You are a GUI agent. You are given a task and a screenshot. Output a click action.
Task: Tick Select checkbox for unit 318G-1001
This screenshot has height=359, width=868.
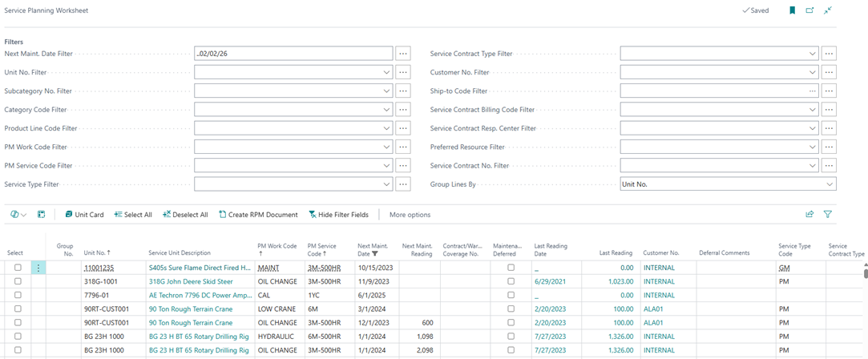pos(18,281)
